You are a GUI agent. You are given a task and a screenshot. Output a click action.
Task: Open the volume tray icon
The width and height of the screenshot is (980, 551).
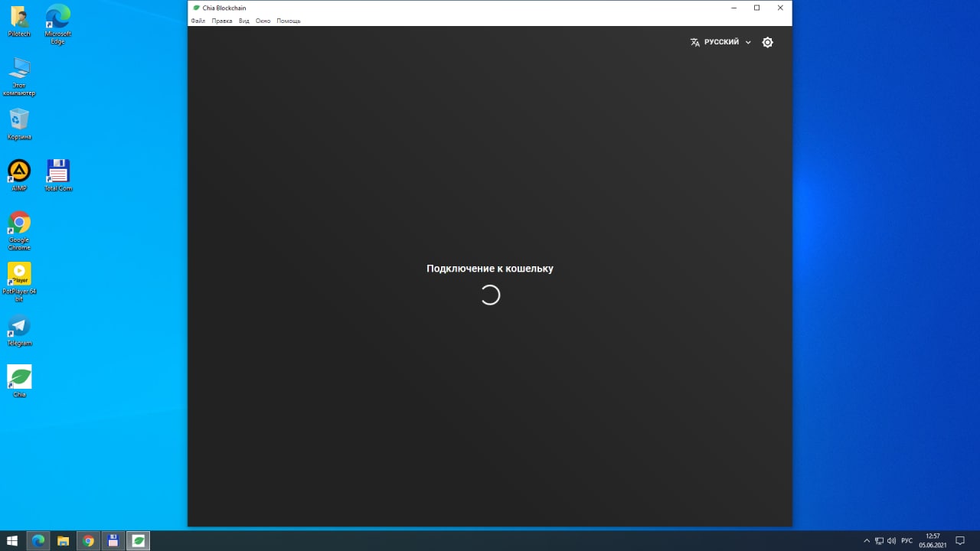click(x=891, y=541)
